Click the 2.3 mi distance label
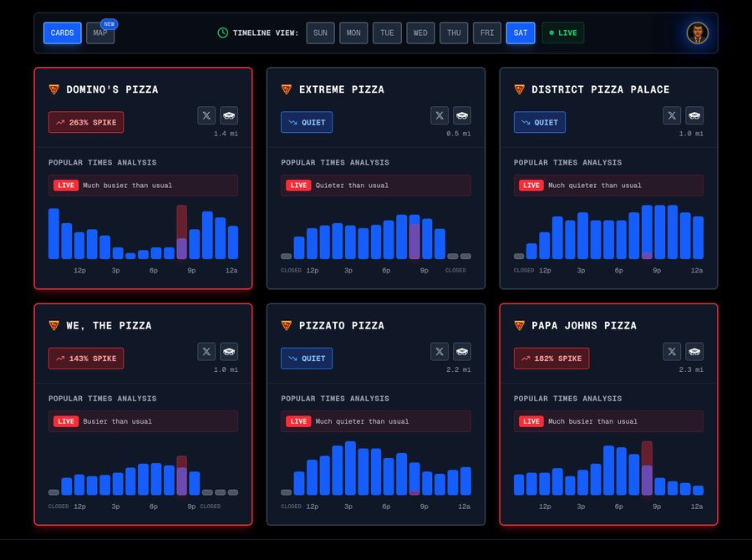 coord(691,369)
